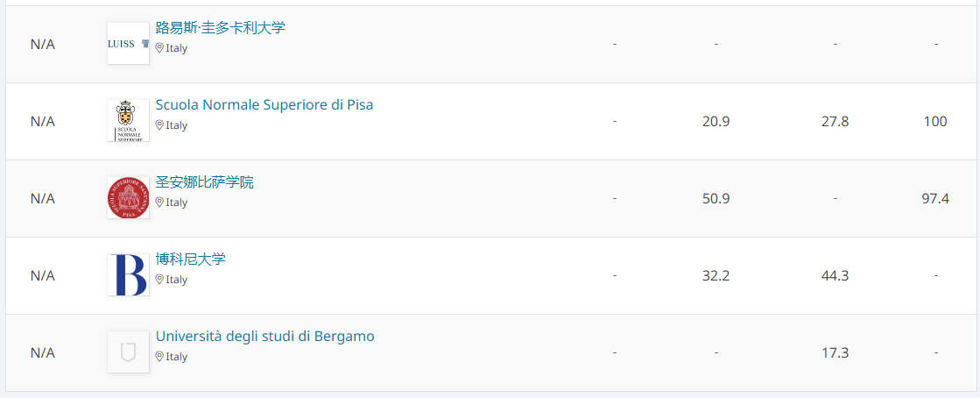Open the 路易斯·圭多卡利大学 link
The image size is (980, 398).
point(221,27)
